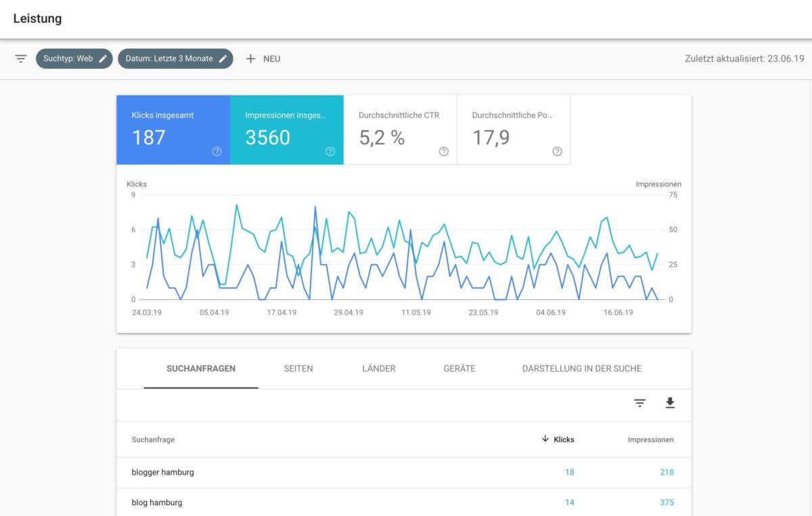
Task: Edit the Suchtyp: Web filter chip
Action: [74, 59]
